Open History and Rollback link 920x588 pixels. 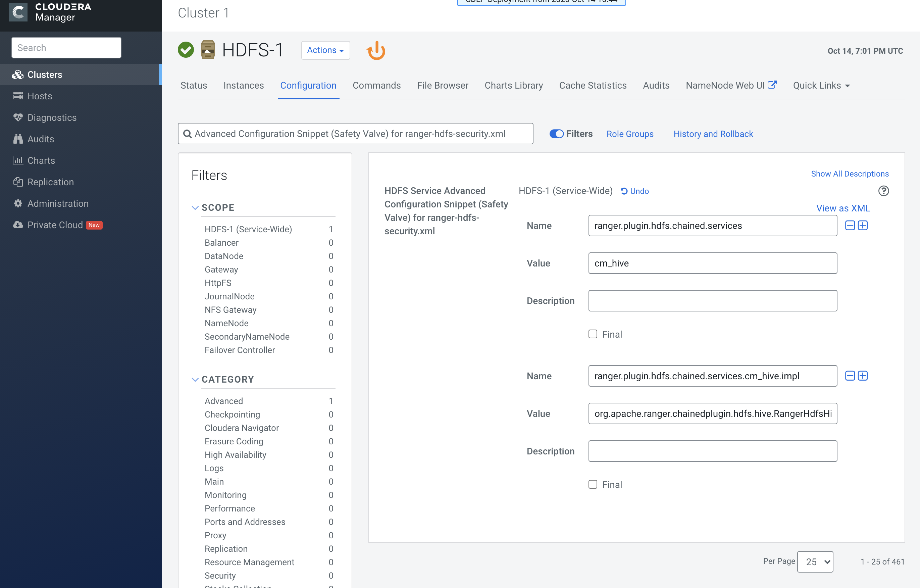click(713, 134)
